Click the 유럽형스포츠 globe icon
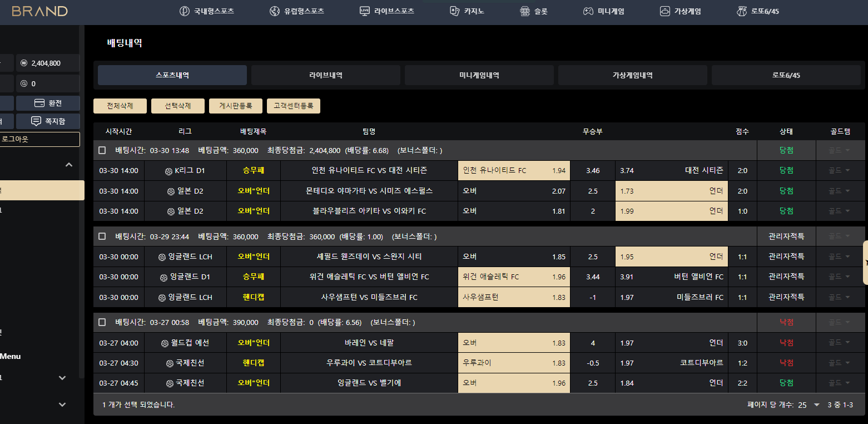 coord(274,11)
